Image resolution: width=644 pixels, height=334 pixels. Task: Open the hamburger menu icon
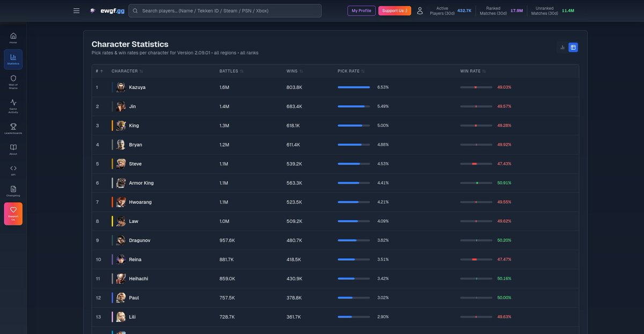pyautogui.click(x=76, y=11)
